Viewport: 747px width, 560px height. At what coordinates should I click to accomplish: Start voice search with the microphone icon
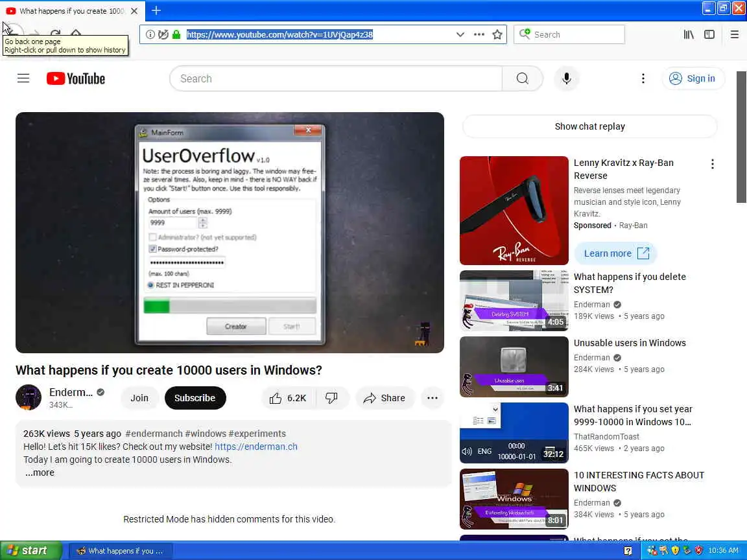click(x=567, y=78)
